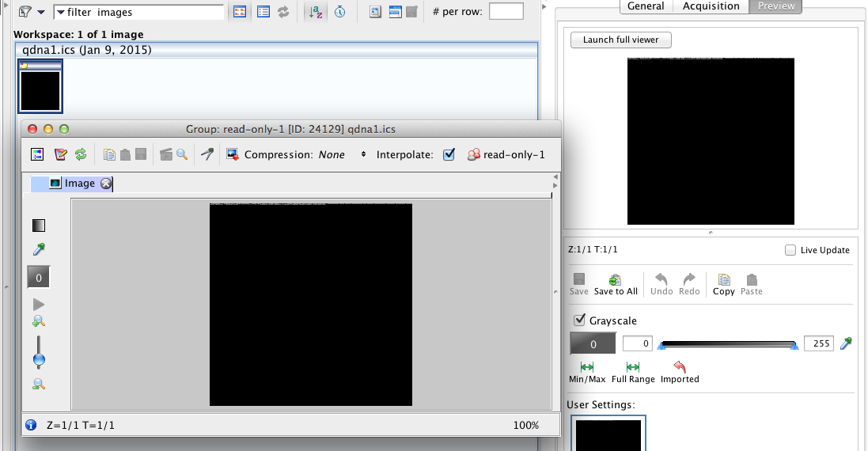Click zoom-in magnifier beside image viewer
868x451 pixels.
[39, 321]
